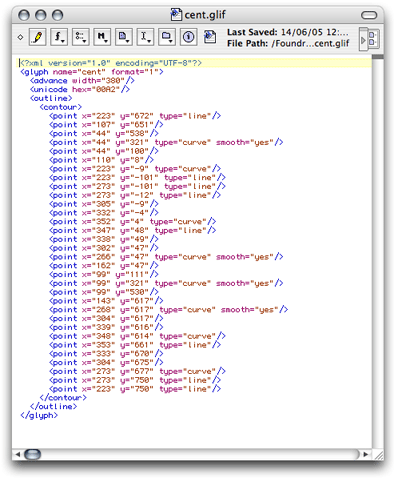Open the folder/includes popup menu
Viewport: 394px width, 478px height.
tap(167, 37)
